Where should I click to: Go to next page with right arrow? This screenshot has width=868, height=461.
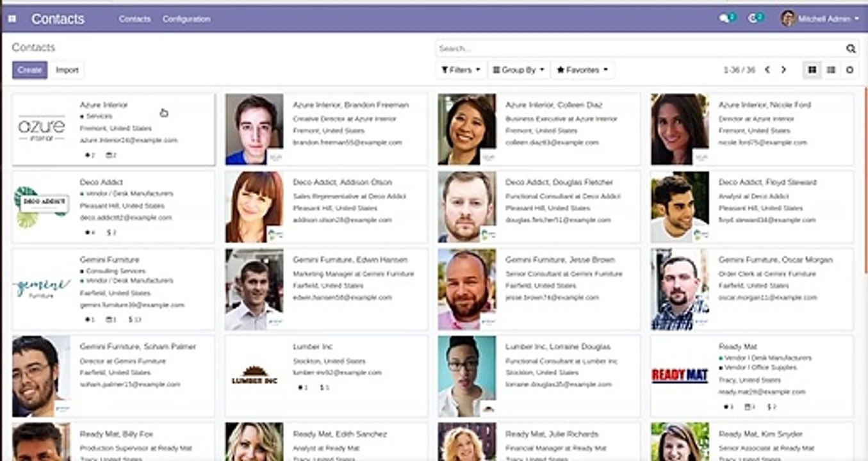pos(783,70)
